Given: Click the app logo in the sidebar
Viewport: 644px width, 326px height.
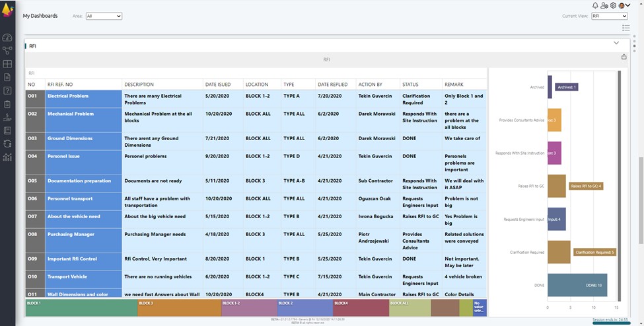Looking at the screenshot, I should 7,9.
